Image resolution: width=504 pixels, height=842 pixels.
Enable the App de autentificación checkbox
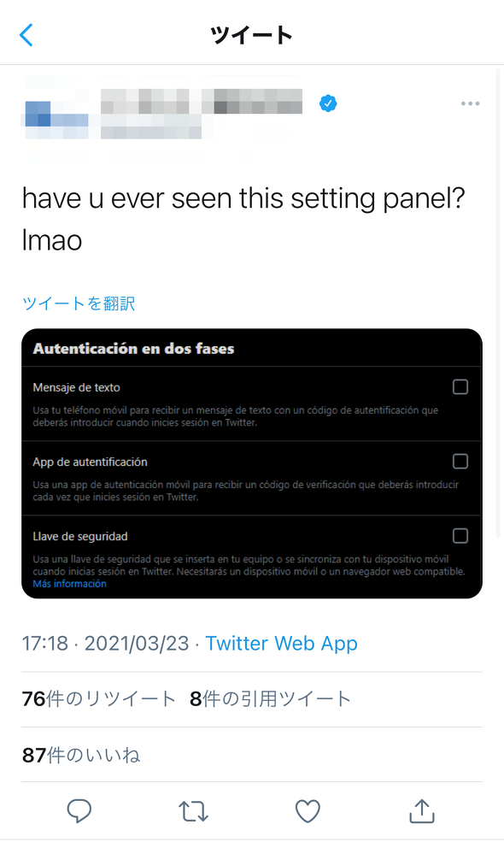[460, 462]
